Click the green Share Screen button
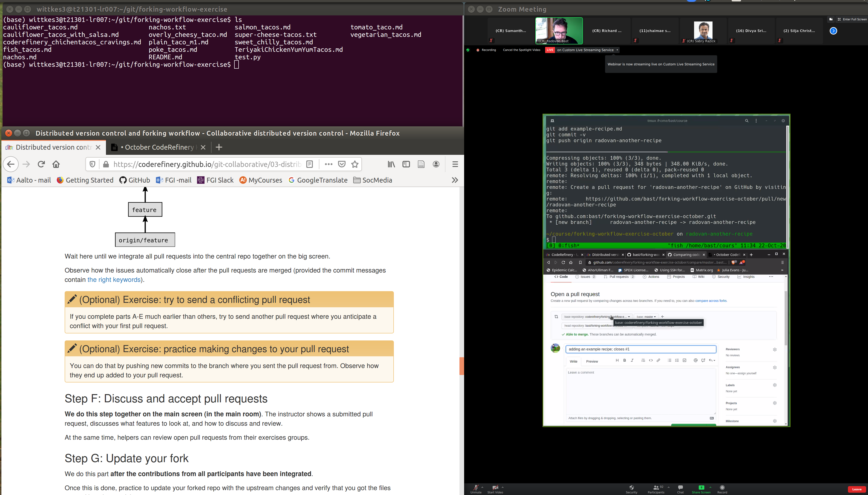 pos(701,489)
